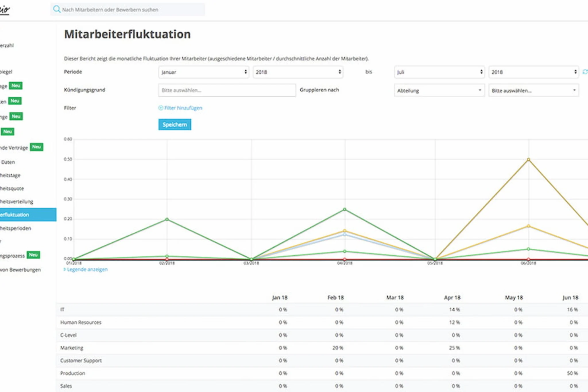Open the end month dropdown showing Juli

point(439,72)
